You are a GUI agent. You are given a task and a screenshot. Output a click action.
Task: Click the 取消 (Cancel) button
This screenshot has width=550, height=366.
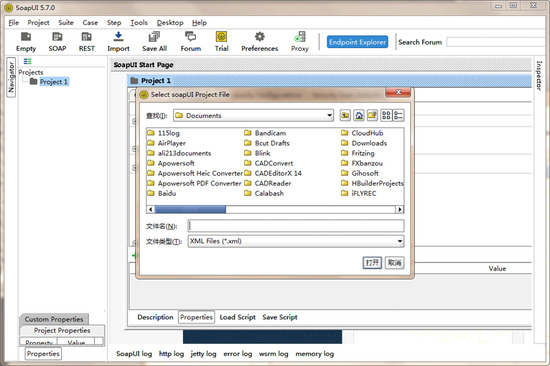(395, 262)
